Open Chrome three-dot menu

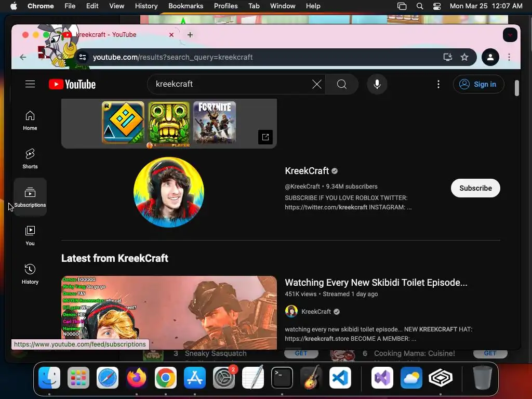tap(509, 57)
